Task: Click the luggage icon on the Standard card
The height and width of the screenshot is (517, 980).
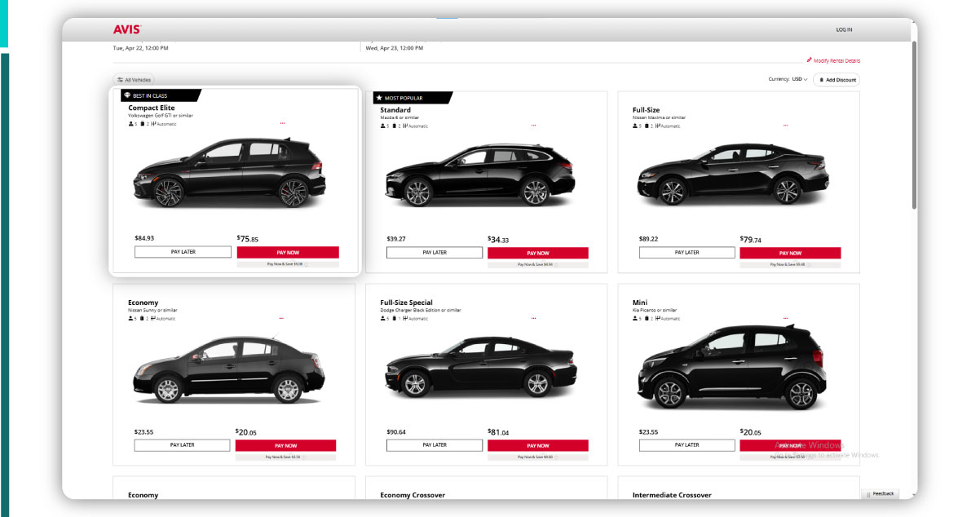Action: (x=394, y=126)
